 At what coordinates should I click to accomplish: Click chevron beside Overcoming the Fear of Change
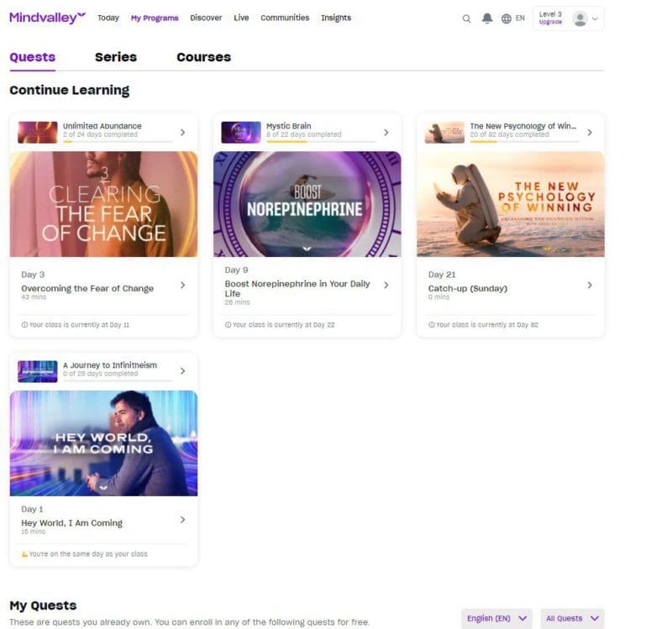coord(183,285)
